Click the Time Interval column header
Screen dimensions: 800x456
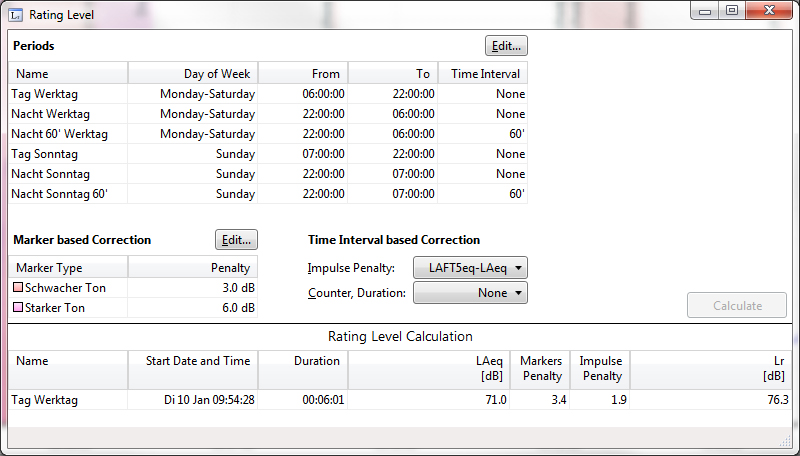coord(482,73)
